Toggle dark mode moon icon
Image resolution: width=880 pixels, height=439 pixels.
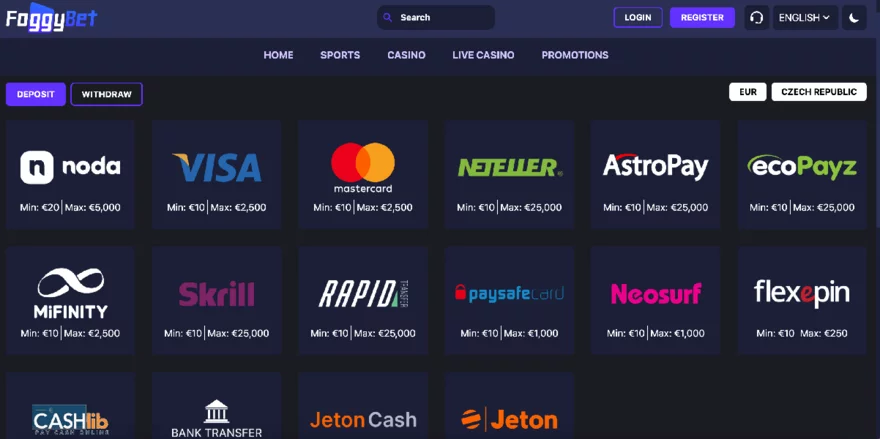(854, 18)
